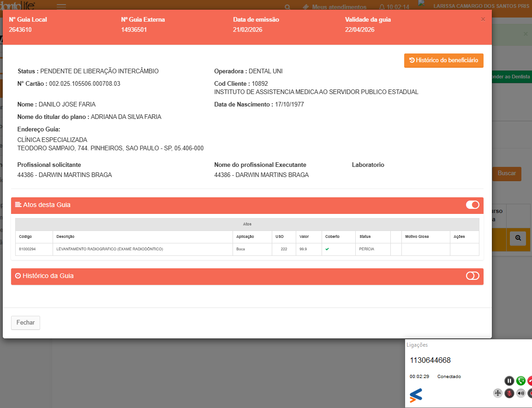Click the green call transfer icon
Screen dimensions: 532x408
[x=521, y=381]
